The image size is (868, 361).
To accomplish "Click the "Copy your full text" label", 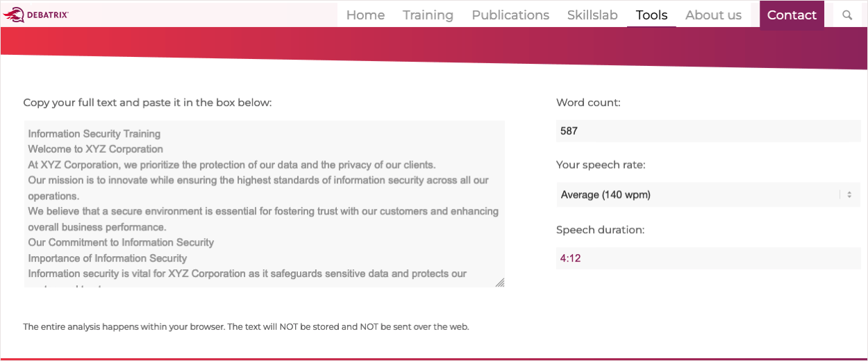I will pyautogui.click(x=147, y=103).
